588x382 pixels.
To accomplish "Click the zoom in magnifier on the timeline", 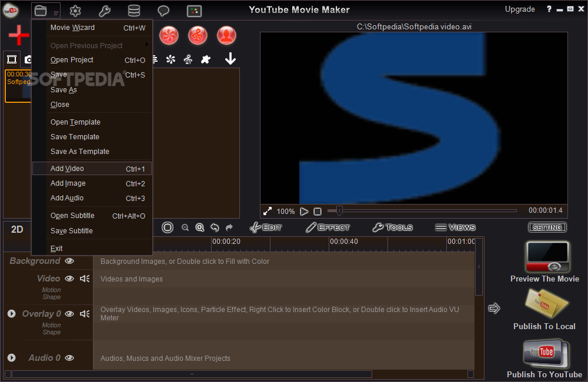I will pyautogui.click(x=200, y=227).
